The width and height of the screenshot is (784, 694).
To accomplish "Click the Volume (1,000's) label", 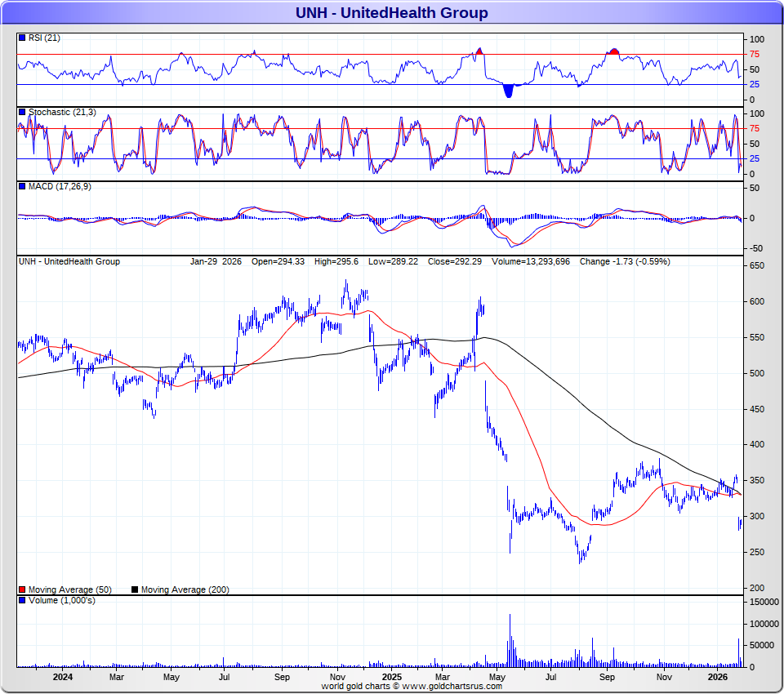I will point(61,600).
